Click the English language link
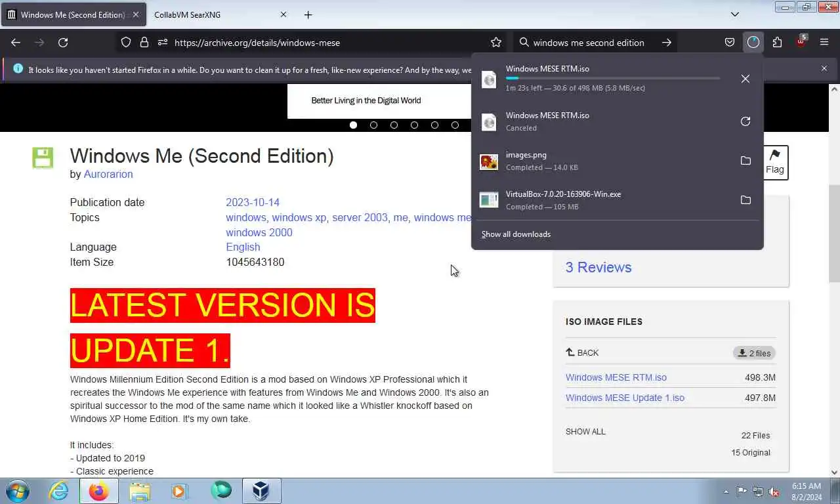The height and width of the screenshot is (504, 840). click(243, 247)
